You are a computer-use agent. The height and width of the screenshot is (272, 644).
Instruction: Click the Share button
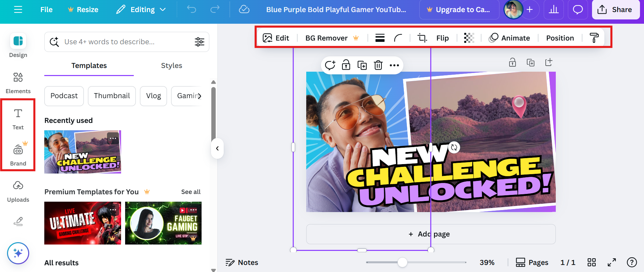pyautogui.click(x=616, y=10)
